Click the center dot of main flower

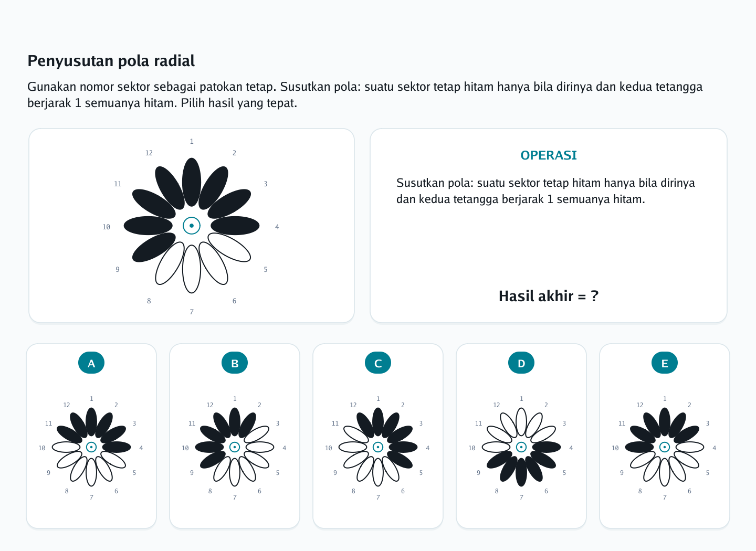[192, 226]
